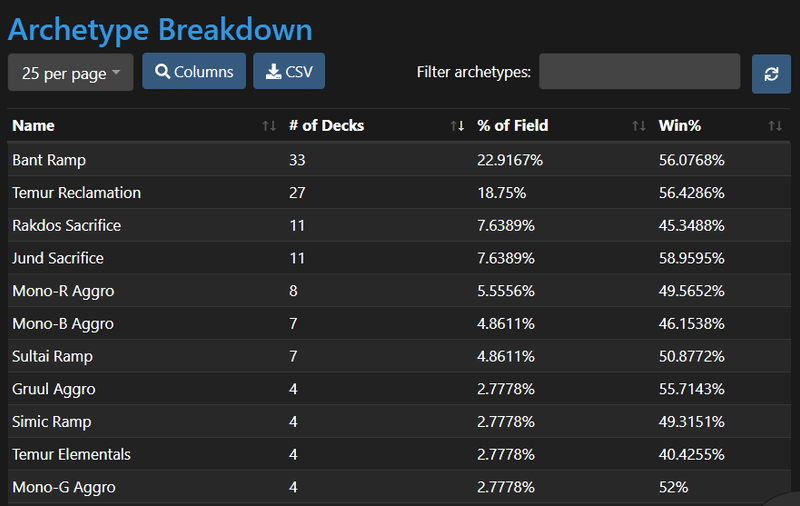
Task: Download the table as CSV
Action: coord(289,71)
